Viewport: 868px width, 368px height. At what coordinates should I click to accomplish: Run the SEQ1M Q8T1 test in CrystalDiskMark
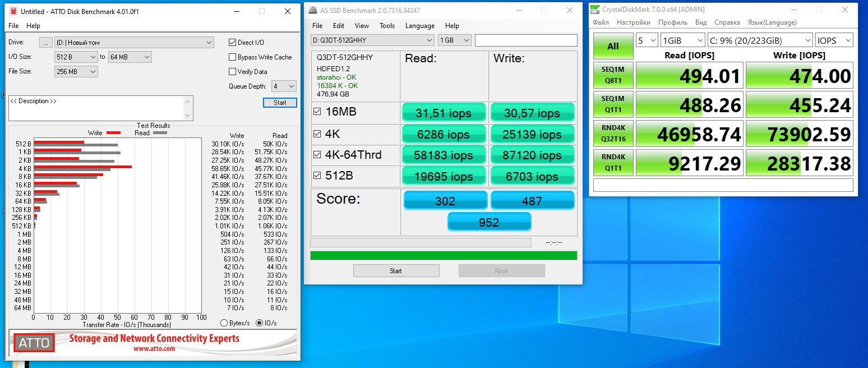click(613, 75)
